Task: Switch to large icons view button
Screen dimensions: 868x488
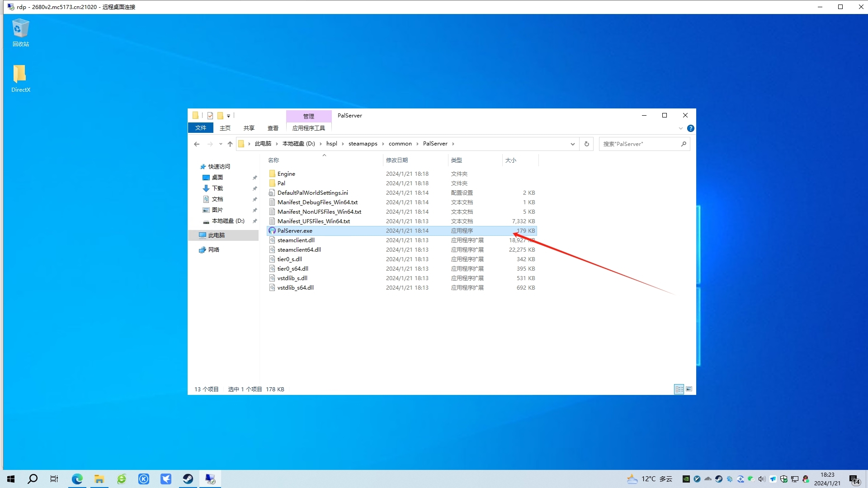Action: pos(689,389)
